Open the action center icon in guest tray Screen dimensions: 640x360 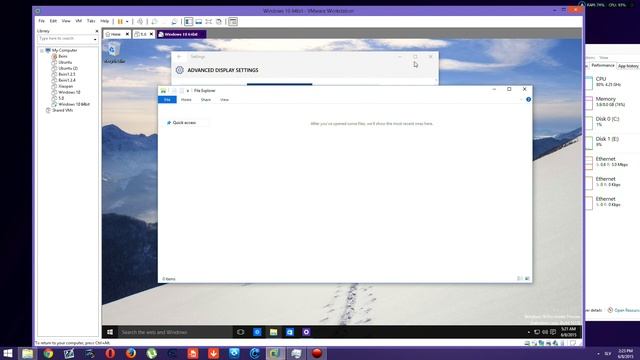point(553,332)
